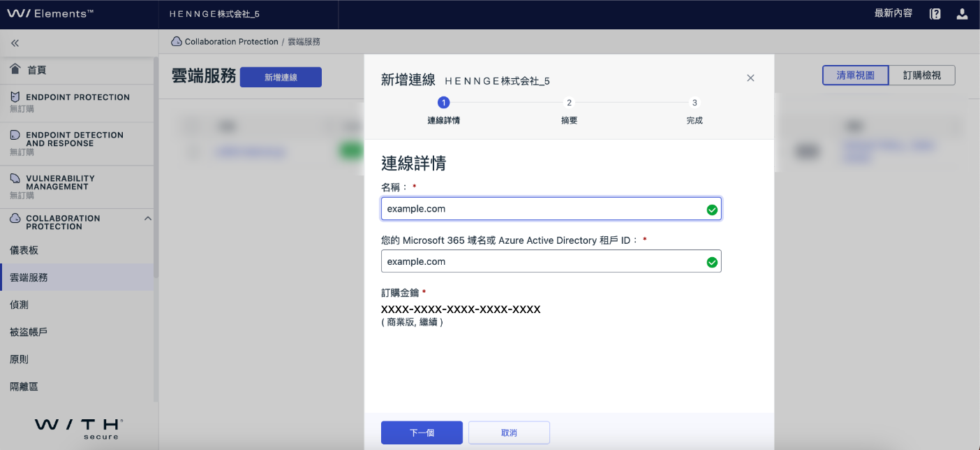Screen dimensions: 980x450
Task: Open 最新內容 in the top bar
Action: point(893,13)
